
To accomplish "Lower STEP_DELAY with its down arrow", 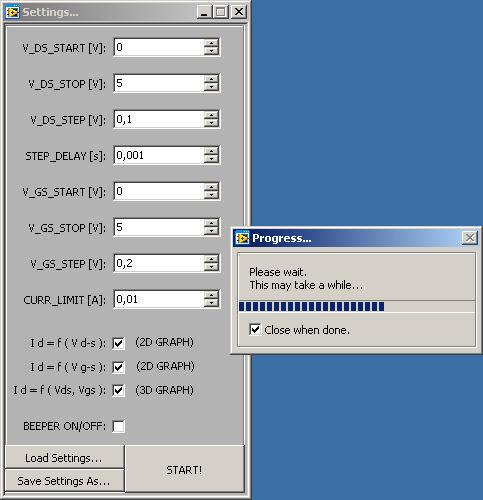I will (211, 159).
